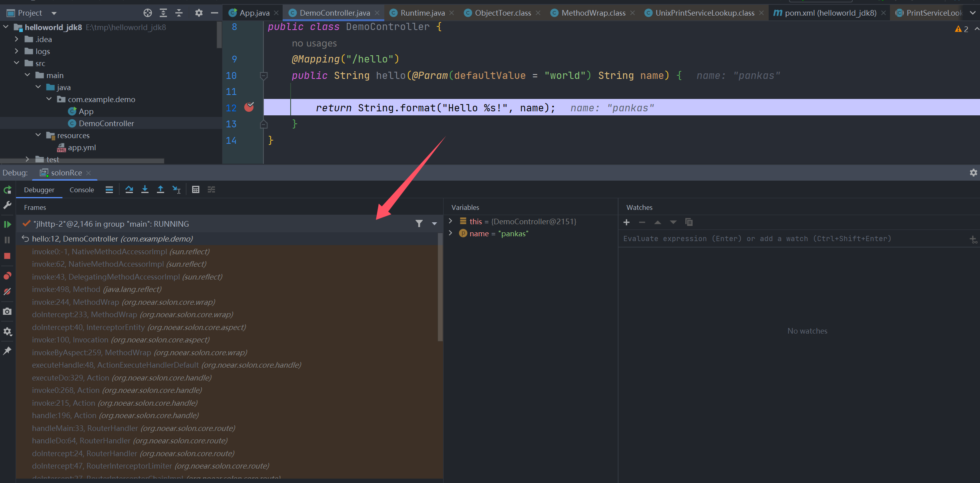Viewport: 980px width, 483px height.
Task: Pause the running program
Action: [x=7, y=240]
